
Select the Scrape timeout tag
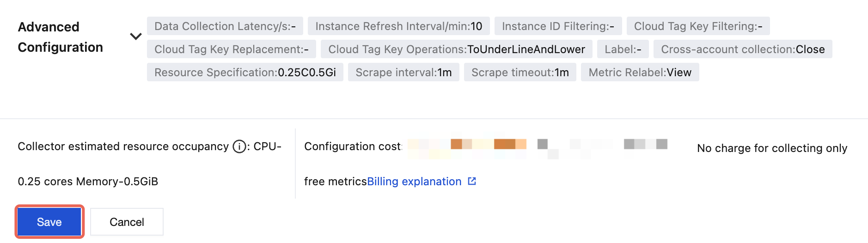coord(520,73)
